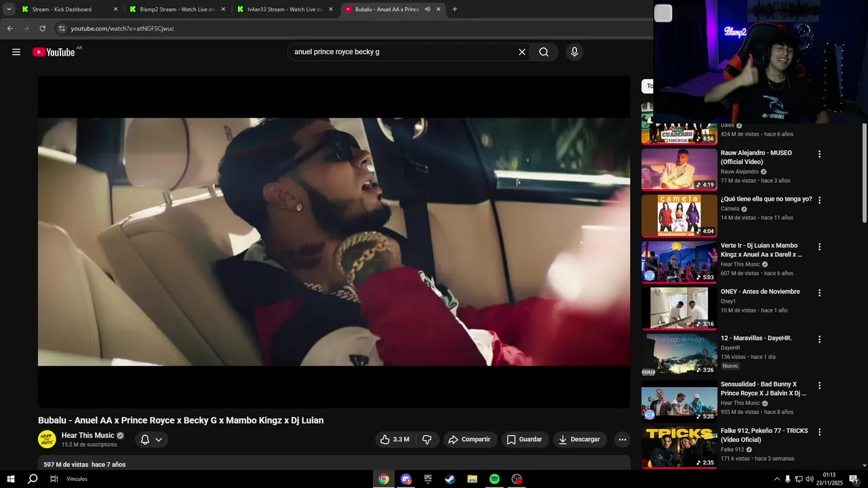Close the Kick Dashboard tab

(115, 9)
